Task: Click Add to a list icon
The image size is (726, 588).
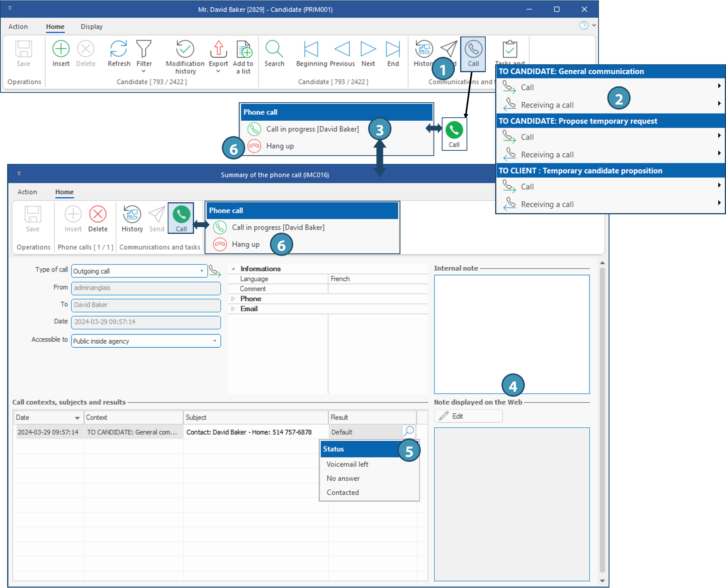Action: point(244,49)
